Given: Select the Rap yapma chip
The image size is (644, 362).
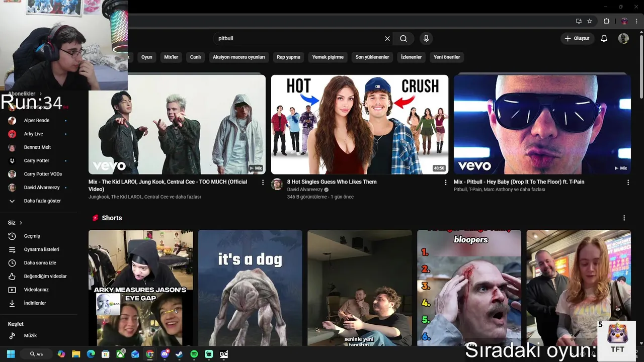Looking at the screenshot, I should (x=288, y=57).
